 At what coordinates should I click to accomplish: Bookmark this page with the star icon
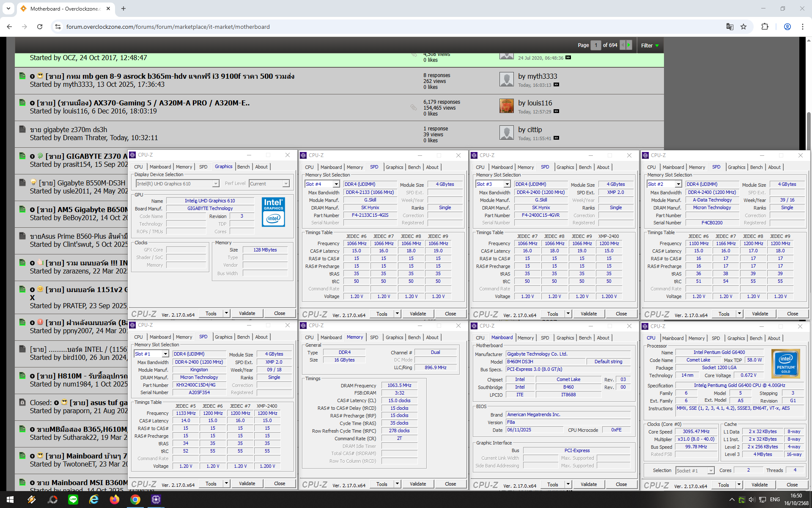(743, 27)
